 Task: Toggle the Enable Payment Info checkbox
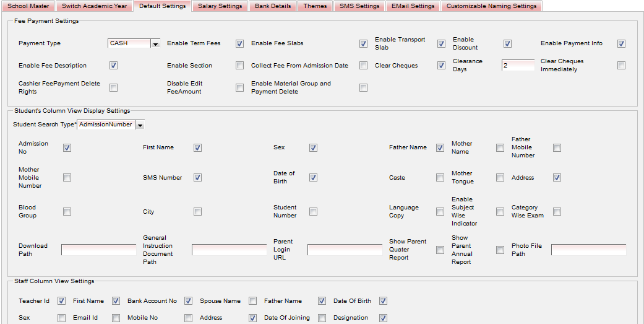pyautogui.click(x=621, y=44)
